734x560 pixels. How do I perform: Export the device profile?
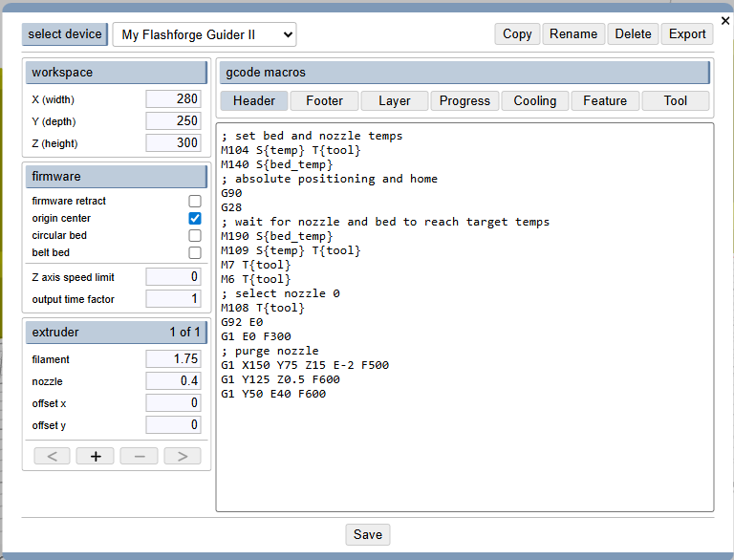(686, 34)
